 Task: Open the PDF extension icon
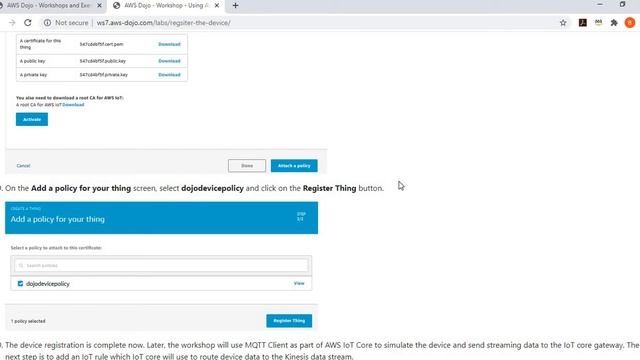click(x=582, y=23)
